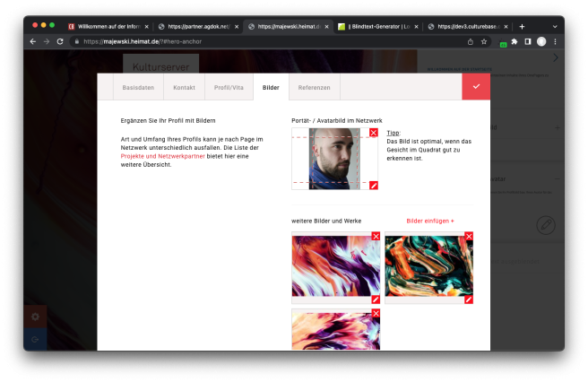Delete the portrait avatar image
588x382 pixels.
pos(374,133)
